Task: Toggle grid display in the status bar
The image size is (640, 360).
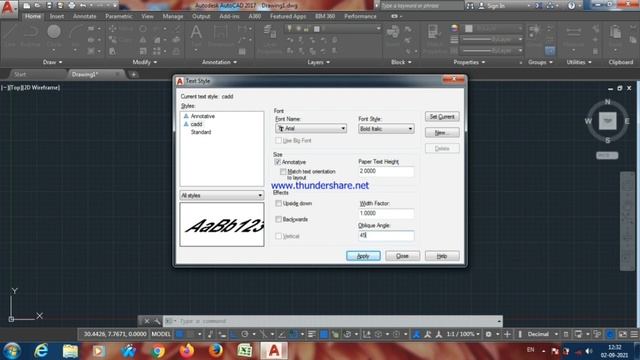Action: [180, 334]
